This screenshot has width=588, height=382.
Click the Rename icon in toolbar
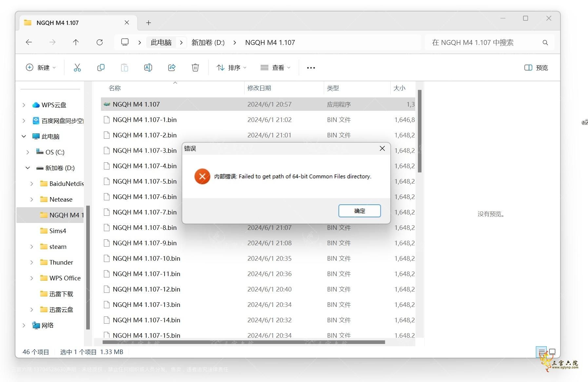[148, 68]
